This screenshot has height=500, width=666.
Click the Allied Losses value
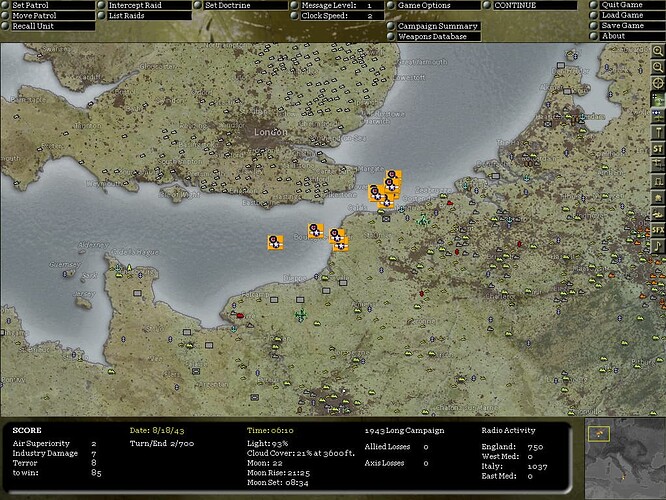(x=426, y=447)
